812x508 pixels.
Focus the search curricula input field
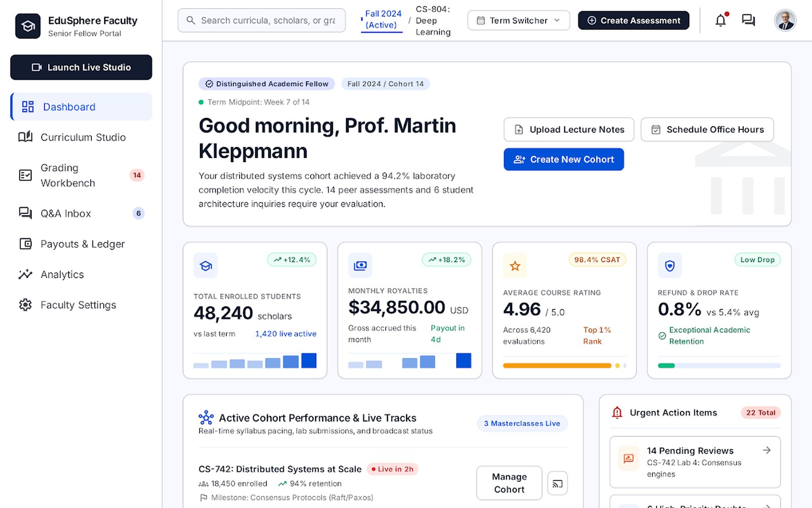261,20
